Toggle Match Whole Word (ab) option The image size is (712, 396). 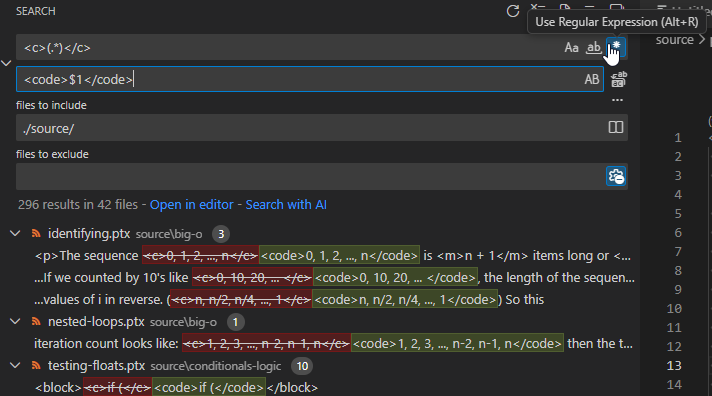click(593, 47)
